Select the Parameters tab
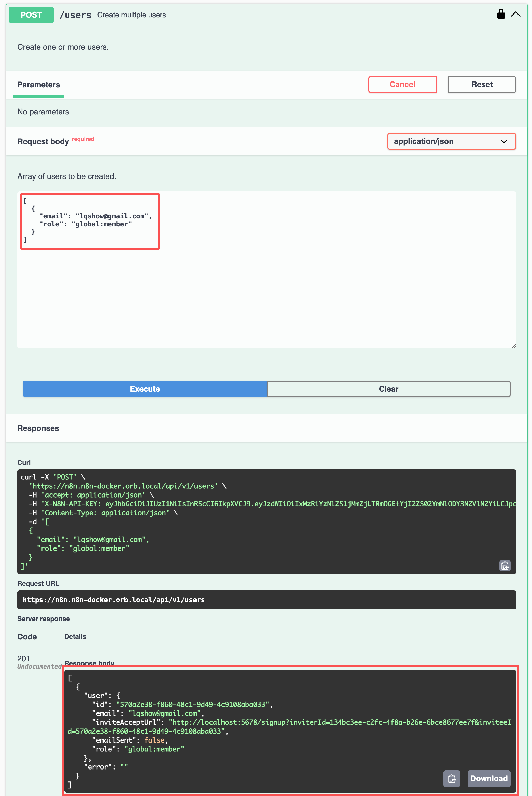This screenshot has height=796, width=532. (39, 85)
